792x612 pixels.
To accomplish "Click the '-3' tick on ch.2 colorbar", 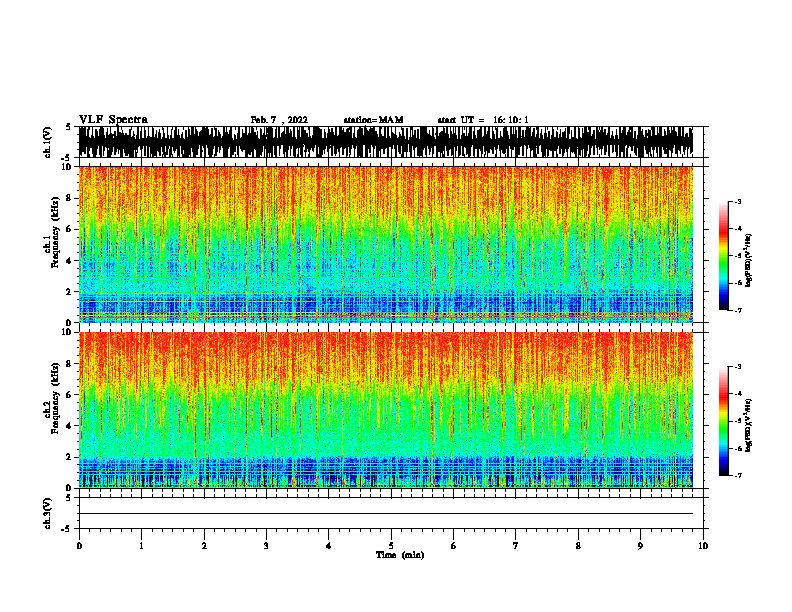I will [x=737, y=367].
